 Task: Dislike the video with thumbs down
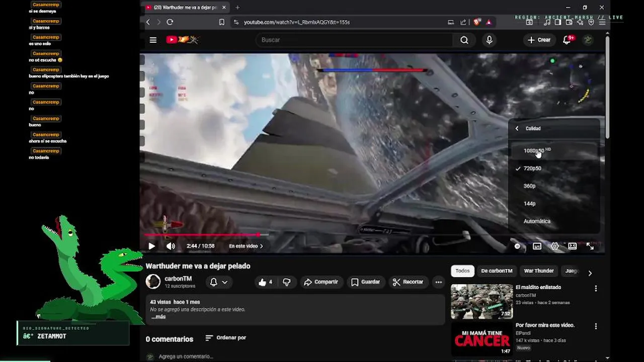[286, 282]
